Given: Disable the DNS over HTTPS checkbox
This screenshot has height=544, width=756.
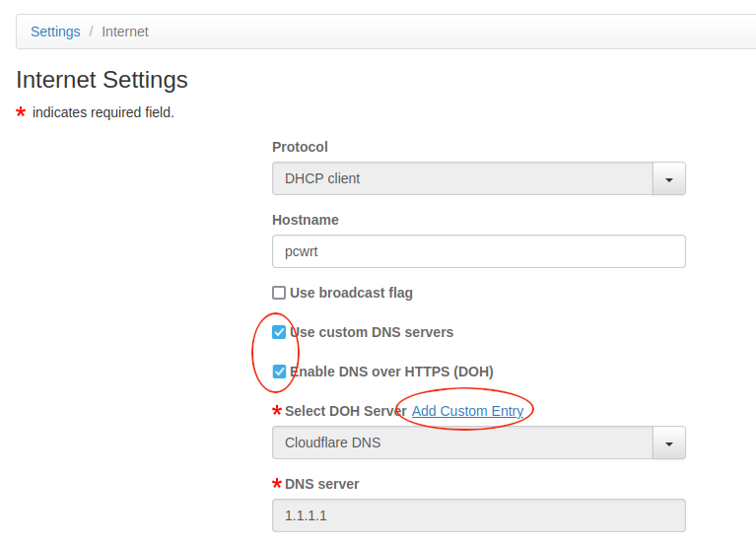Looking at the screenshot, I should 279,372.
